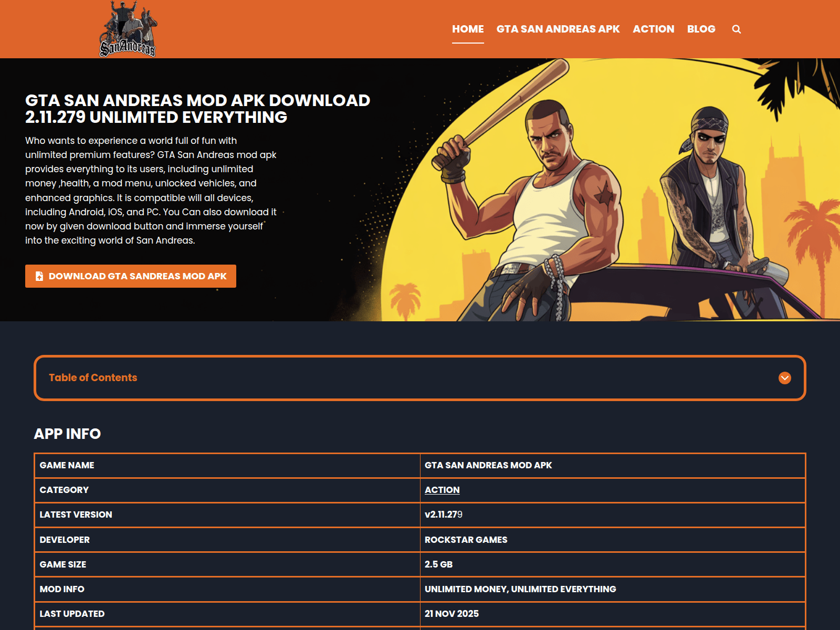Open ACTION menu item
This screenshot has height=630, width=840.
[653, 29]
